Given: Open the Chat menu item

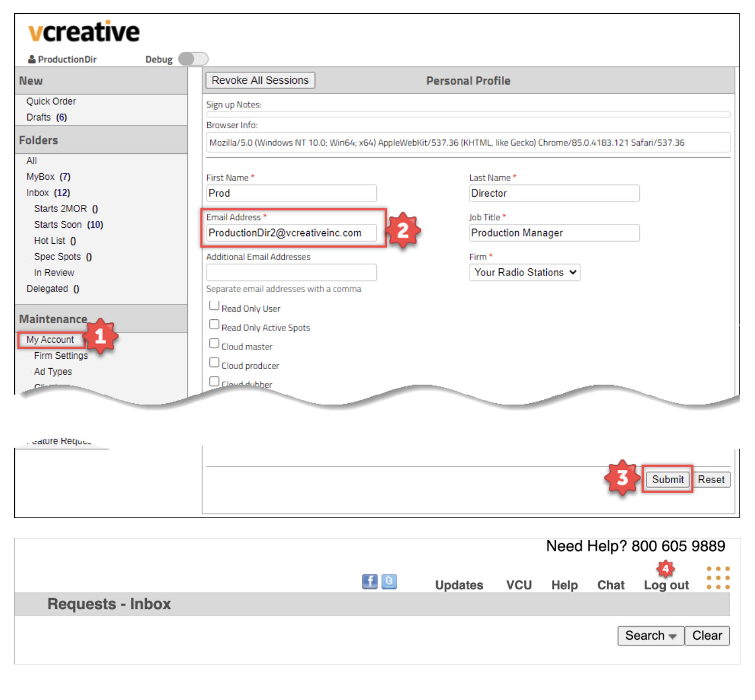Looking at the screenshot, I should (611, 585).
